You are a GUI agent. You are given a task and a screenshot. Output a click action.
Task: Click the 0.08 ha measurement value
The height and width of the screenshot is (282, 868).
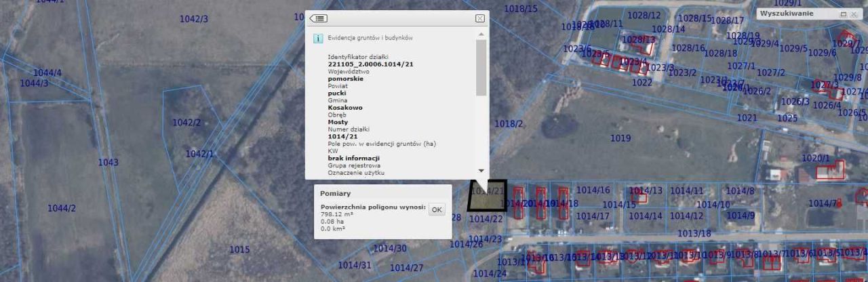332,222
